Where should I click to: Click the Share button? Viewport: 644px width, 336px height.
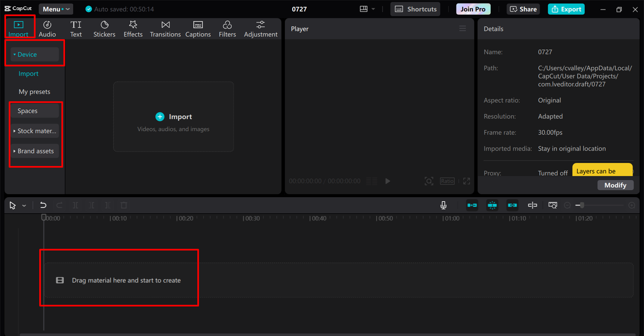pyautogui.click(x=523, y=9)
